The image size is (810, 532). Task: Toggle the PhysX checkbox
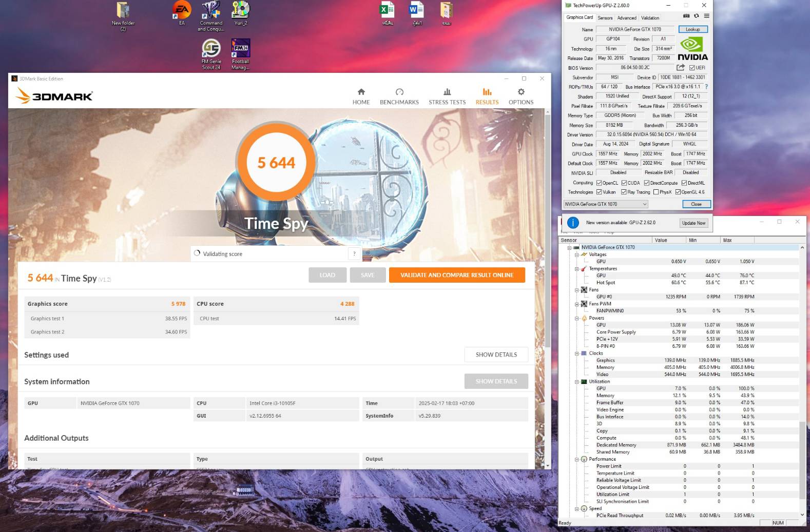tap(656, 192)
